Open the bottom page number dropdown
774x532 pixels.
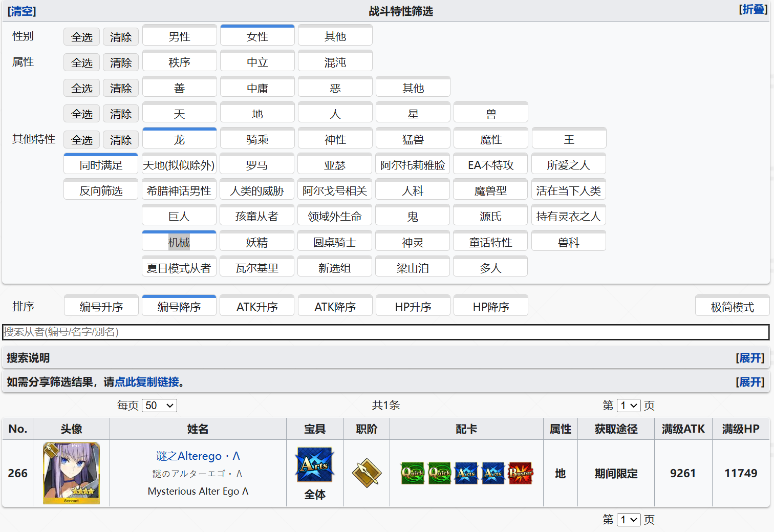tap(629, 519)
